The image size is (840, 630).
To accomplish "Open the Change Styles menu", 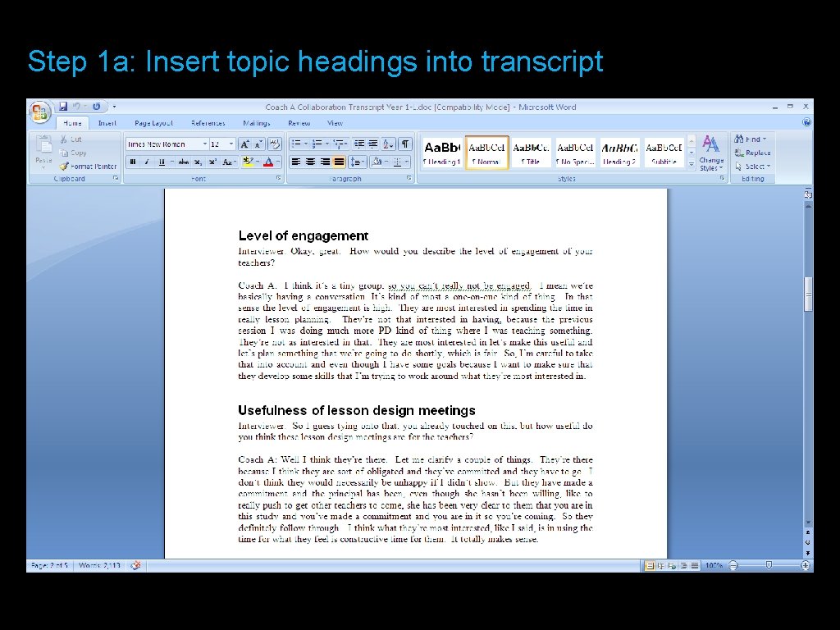I will click(x=711, y=153).
